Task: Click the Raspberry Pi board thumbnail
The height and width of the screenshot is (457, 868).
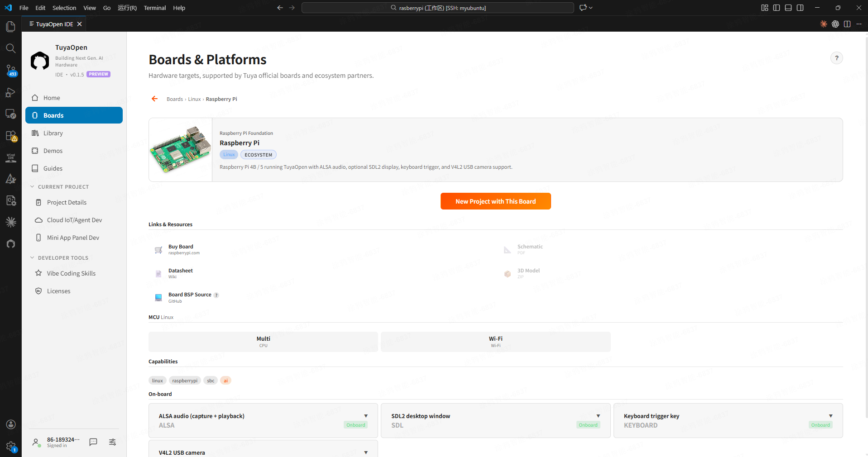Action: pyautogui.click(x=181, y=150)
